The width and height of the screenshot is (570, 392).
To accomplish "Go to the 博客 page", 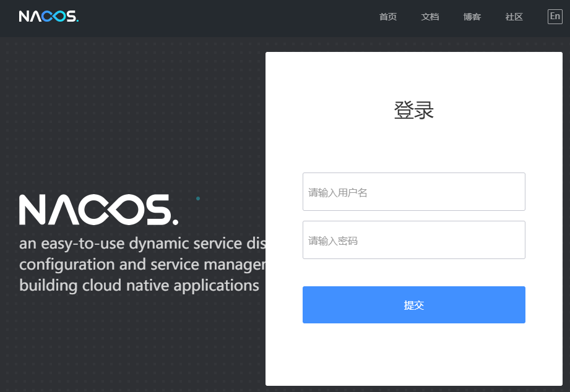I will tap(472, 17).
